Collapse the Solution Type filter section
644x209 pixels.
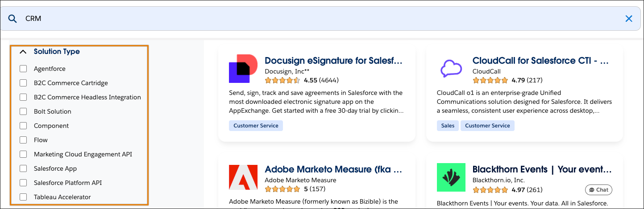[23, 52]
